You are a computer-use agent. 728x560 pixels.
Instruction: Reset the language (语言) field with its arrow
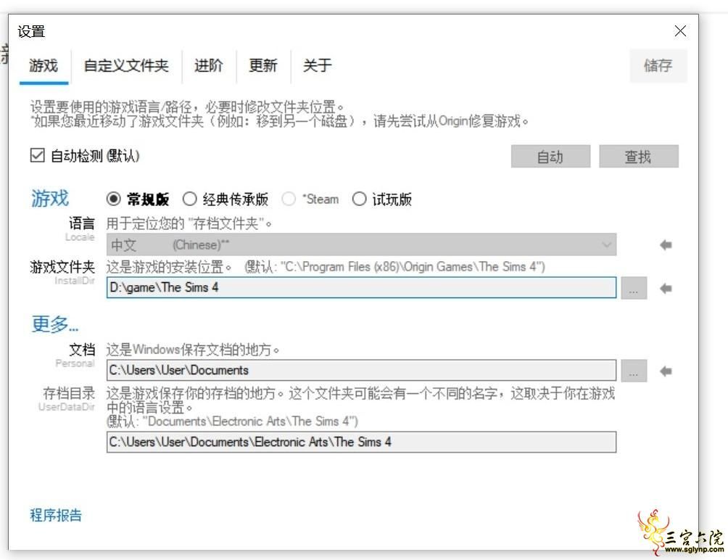666,244
